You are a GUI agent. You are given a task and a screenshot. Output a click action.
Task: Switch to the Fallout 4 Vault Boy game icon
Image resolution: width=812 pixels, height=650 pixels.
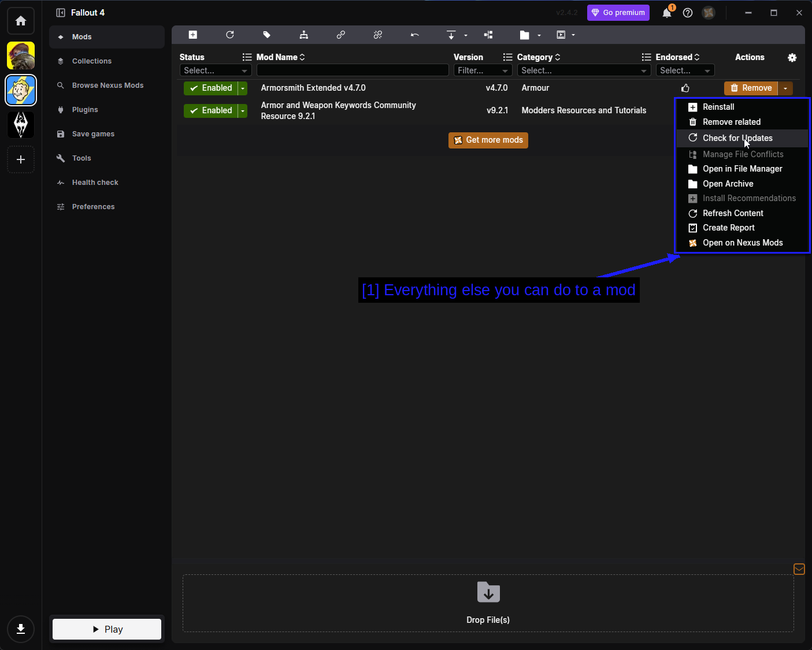21,90
